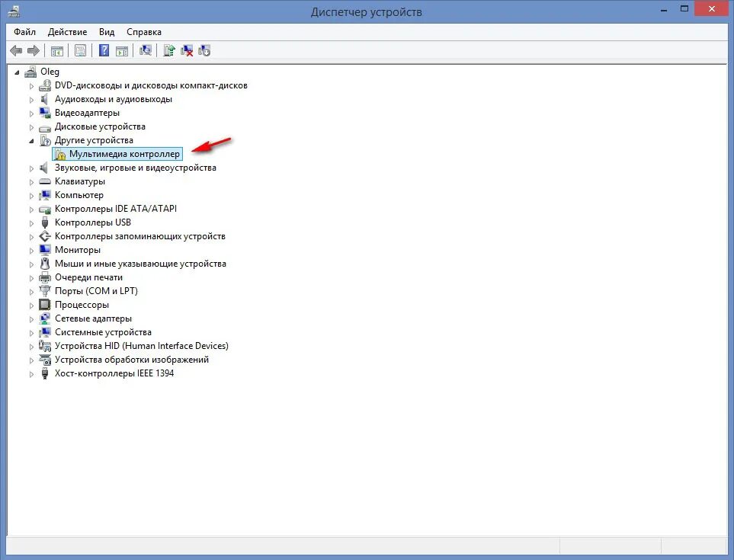Collapse the Другие устройства node arrow
Viewport: 734px width, 560px height.
pyautogui.click(x=31, y=141)
